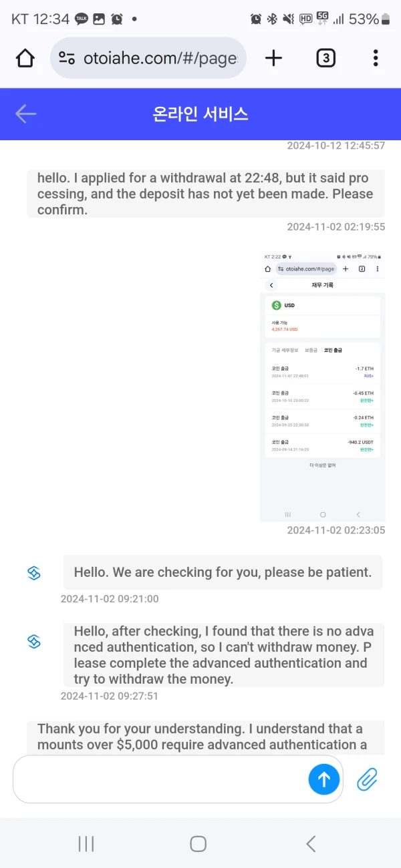Tap the advanced authentication reply message

[x=223, y=654]
